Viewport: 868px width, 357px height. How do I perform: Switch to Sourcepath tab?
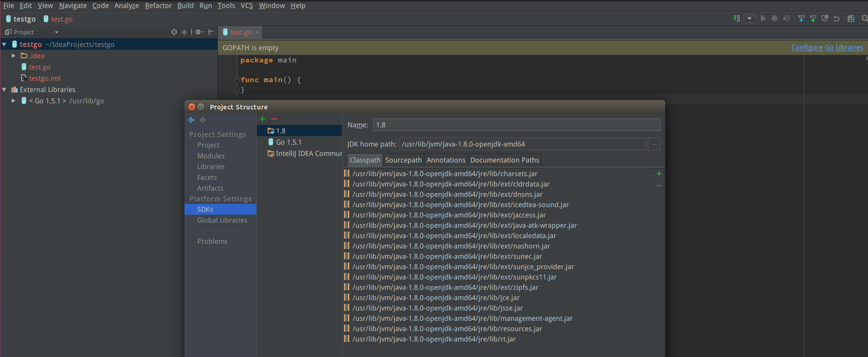(403, 160)
